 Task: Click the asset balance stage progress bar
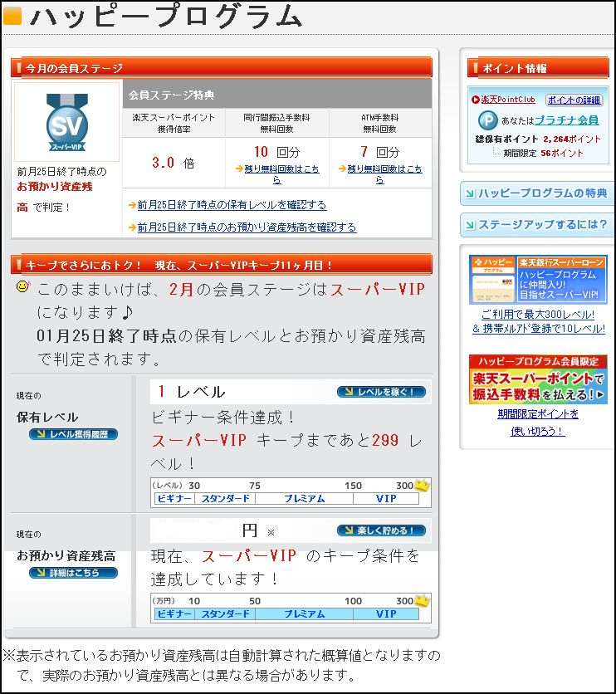click(x=286, y=613)
